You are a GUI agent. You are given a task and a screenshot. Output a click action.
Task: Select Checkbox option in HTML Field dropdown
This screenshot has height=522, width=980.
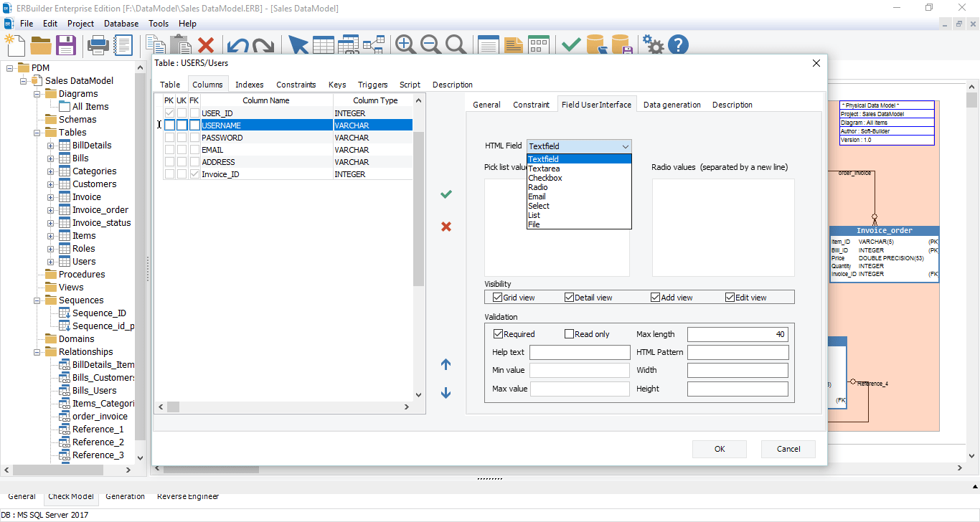pos(545,178)
